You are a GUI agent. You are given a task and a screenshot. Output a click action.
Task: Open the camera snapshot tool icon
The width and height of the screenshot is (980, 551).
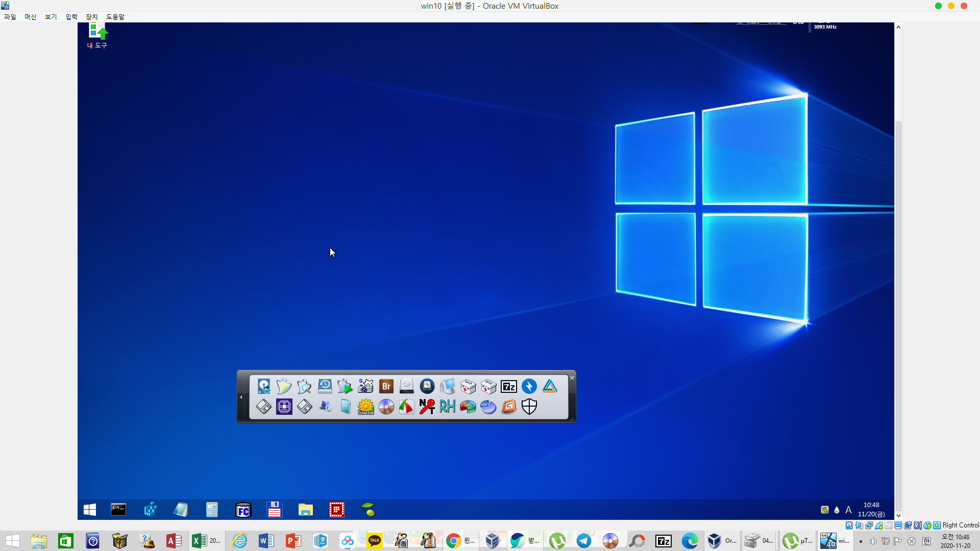pyautogui.click(x=366, y=386)
